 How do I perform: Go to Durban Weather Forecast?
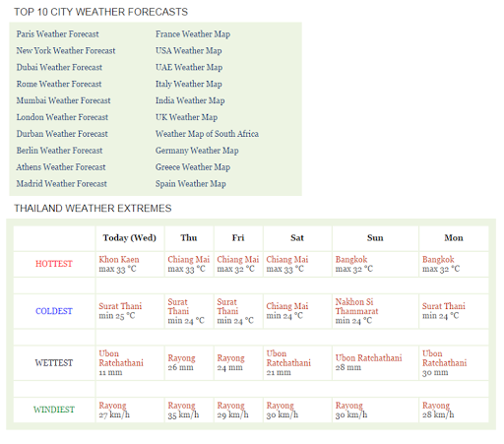(x=62, y=134)
